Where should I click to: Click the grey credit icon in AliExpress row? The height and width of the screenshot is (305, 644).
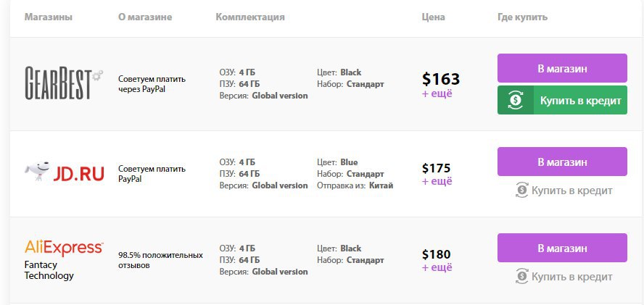click(x=521, y=277)
